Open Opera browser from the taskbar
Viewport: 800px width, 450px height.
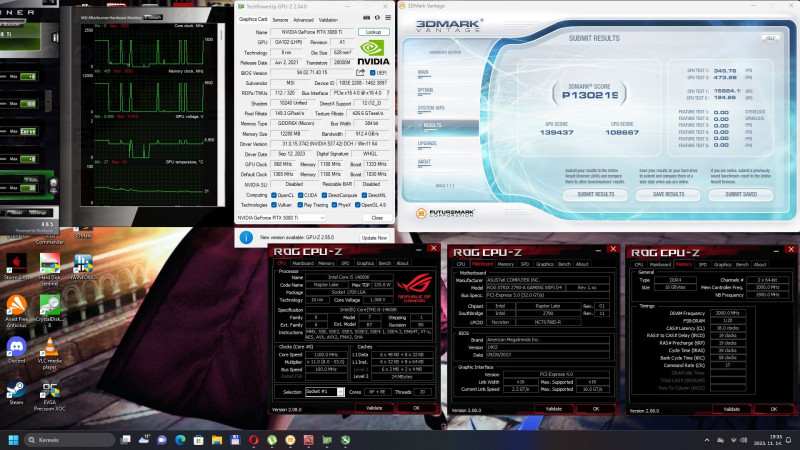[x=254, y=440]
